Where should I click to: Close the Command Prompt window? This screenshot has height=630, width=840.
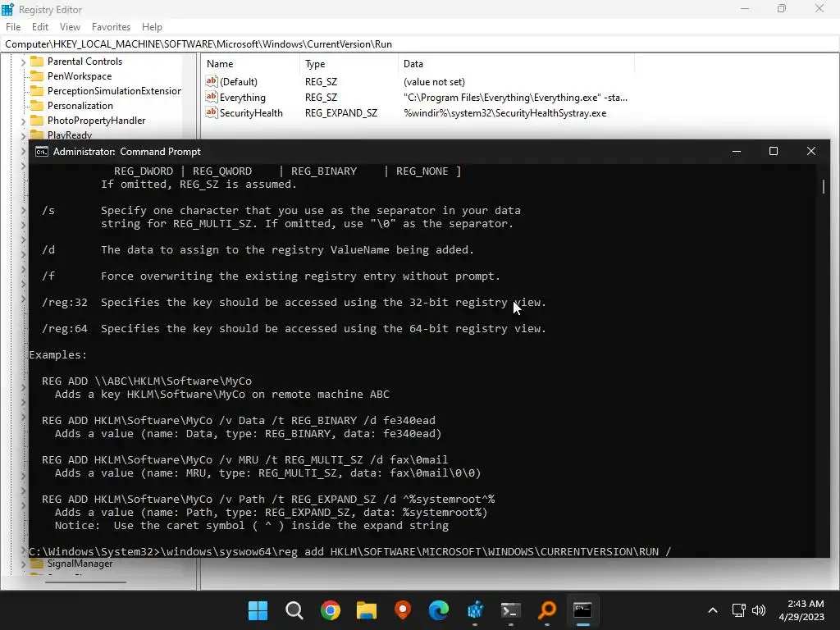[811, 152]
